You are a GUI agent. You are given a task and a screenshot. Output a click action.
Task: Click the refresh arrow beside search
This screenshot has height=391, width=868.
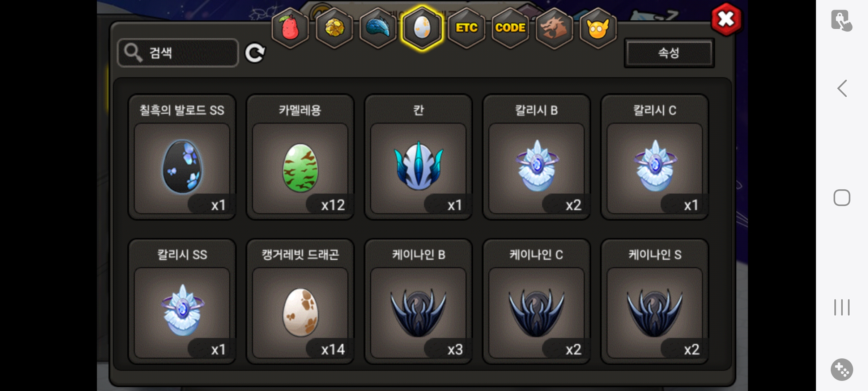[x=255, y=53]
